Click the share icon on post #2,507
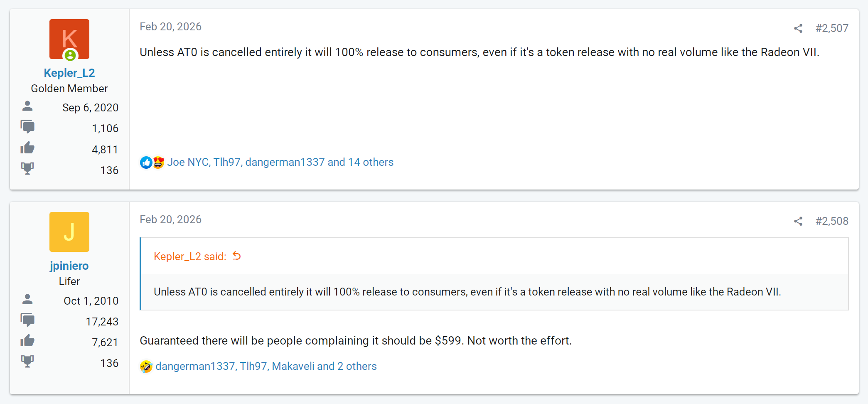Image resolution: width=868 pixels, height=404 pixels. tap(798, 28)
